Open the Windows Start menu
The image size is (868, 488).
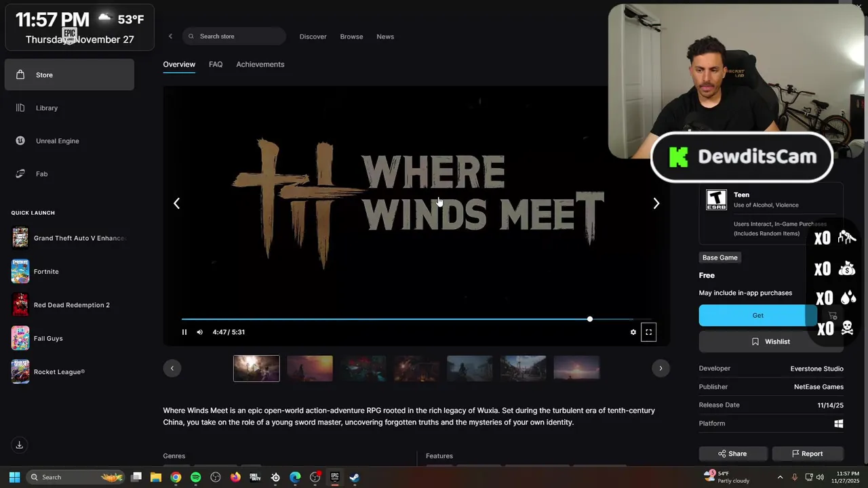15,477
